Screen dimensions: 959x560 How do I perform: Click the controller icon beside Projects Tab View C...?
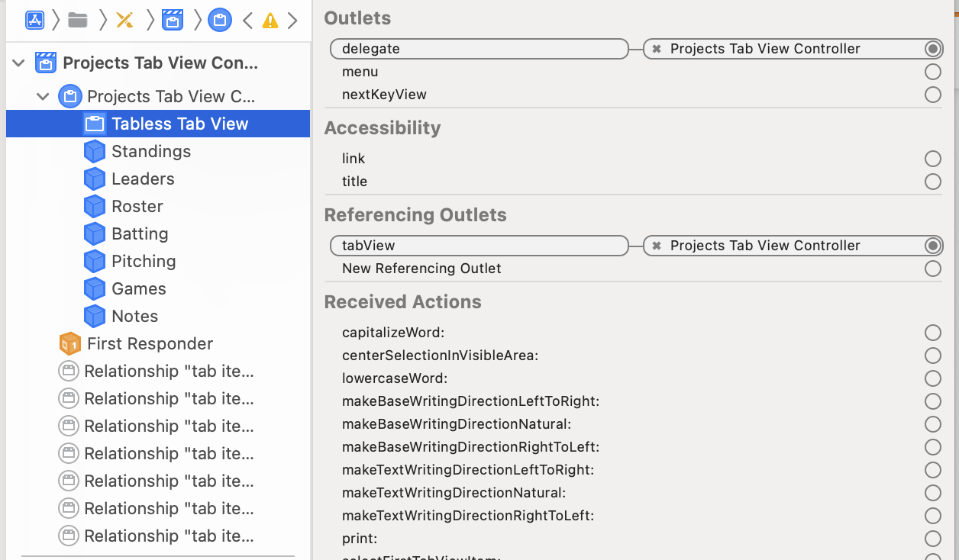point(69,96)
